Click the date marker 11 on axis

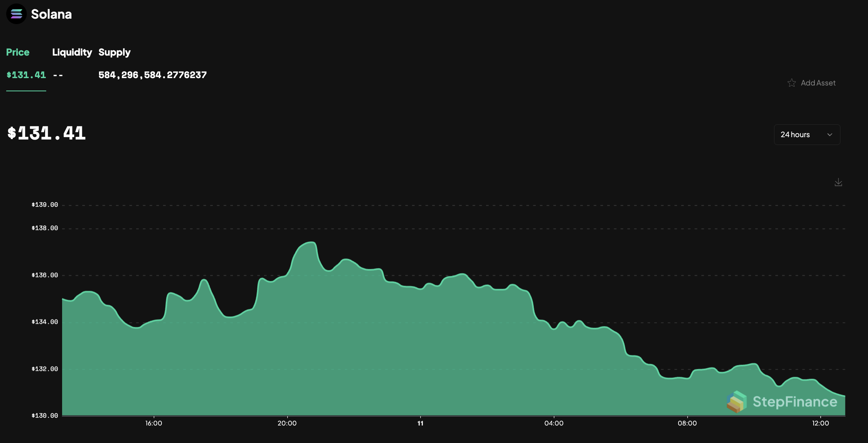point(420,423)
